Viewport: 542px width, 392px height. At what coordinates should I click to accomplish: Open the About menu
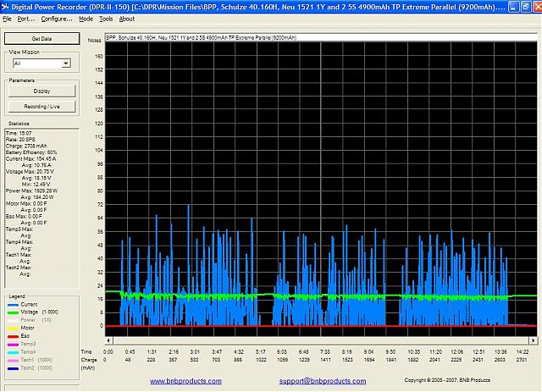pyautogui.click(x=127, y=18)
